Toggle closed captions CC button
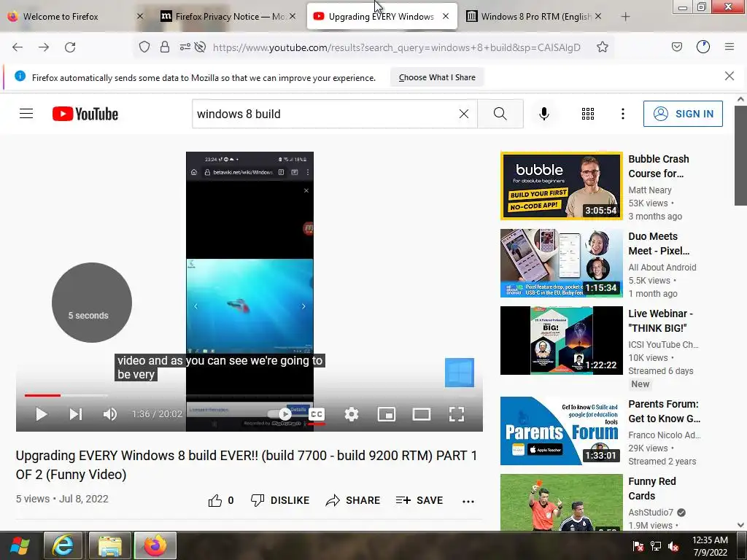The width and height of the screenshot is (747, 560). tap(317, 414)
